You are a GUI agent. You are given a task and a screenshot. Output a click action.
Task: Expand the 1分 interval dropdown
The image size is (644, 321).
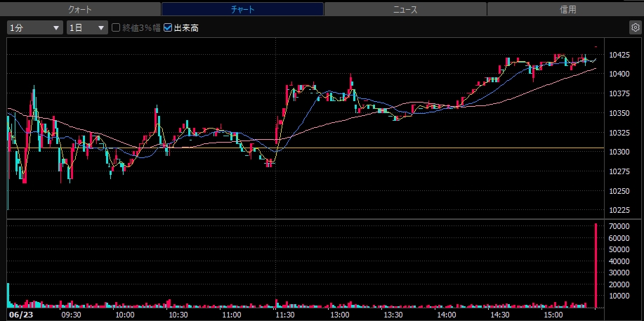(35, 28)
